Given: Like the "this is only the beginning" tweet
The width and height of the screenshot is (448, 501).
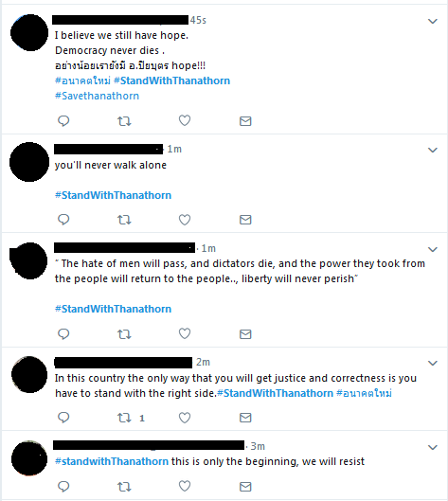Looking at the screenshot, I should tap(185, 486).
